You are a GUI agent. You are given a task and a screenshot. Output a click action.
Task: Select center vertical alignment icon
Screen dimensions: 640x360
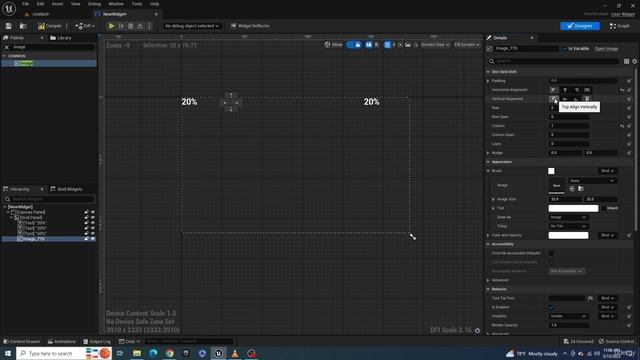pos(565,99)
